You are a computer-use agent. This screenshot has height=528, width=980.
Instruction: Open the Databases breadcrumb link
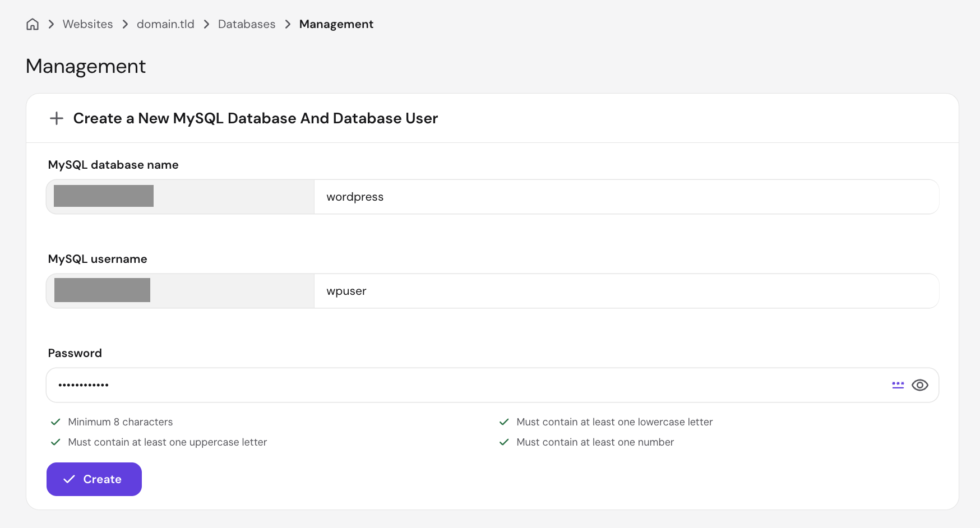[x=247, y=24]
